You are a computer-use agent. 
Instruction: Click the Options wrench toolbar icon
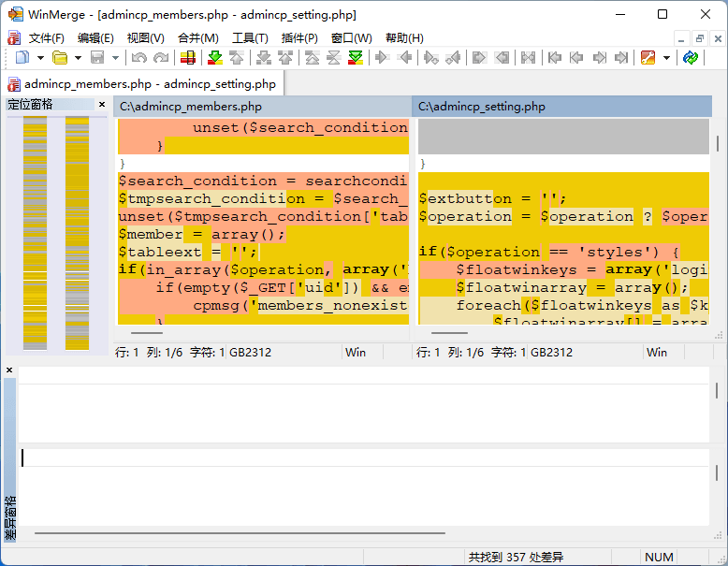[x=648, y=58]
